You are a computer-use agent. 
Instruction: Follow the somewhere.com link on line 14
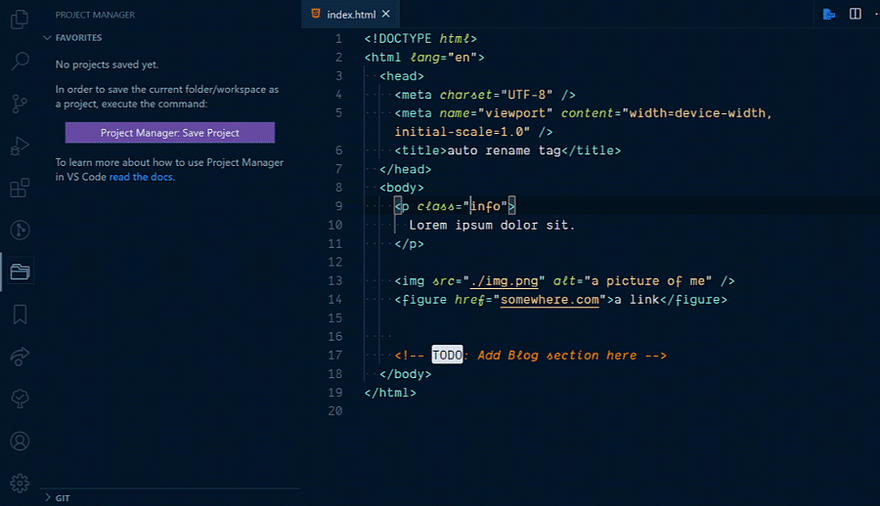[x=549, y=300]
